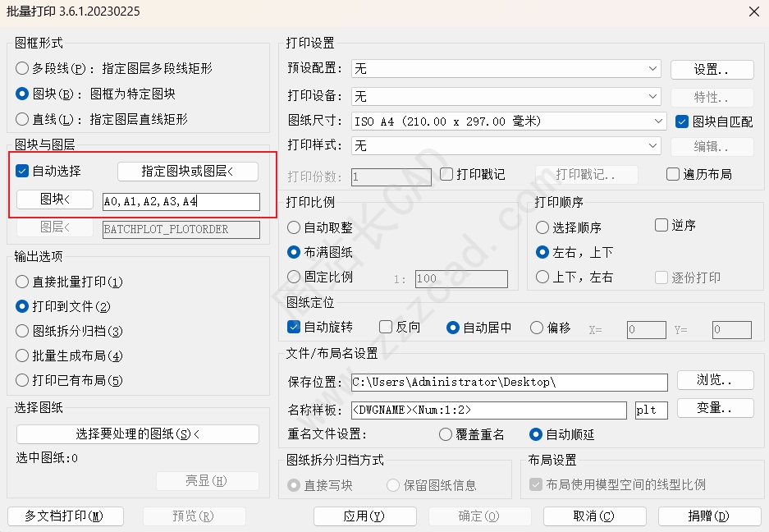Select 固定比例 print scale
This screenshot has height=532, width=769.
point(293,277)
